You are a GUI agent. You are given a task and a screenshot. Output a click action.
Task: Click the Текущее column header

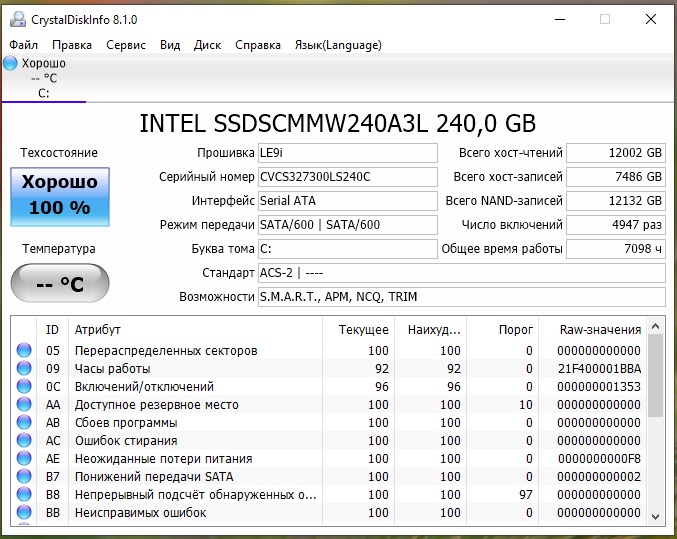click(x=358, y=330)
